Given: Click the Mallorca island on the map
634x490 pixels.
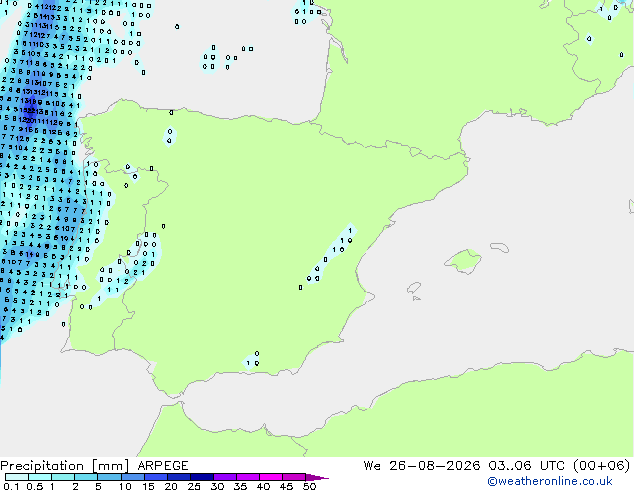Looking at the screenshot, I should click(x=463, y=262).
